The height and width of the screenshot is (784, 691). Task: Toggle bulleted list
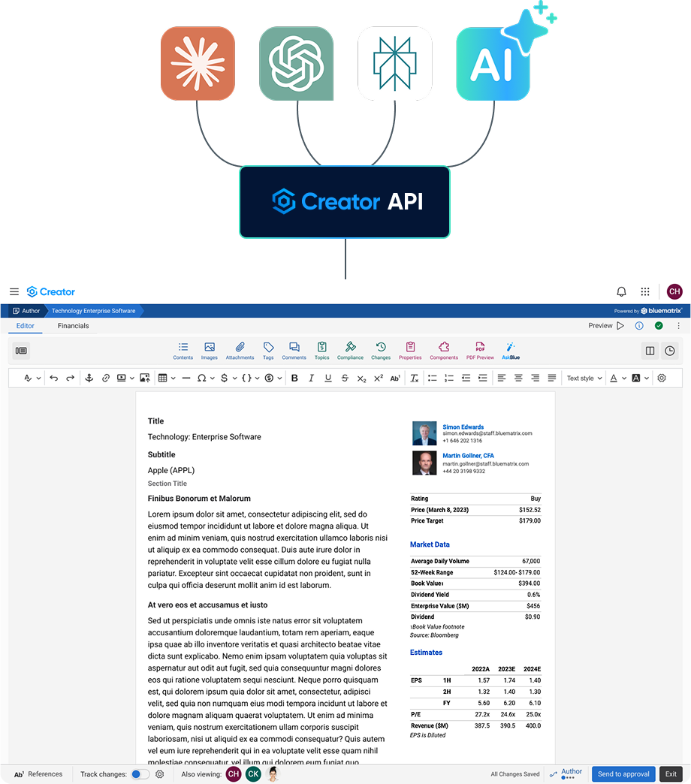[x=433, y=378]
